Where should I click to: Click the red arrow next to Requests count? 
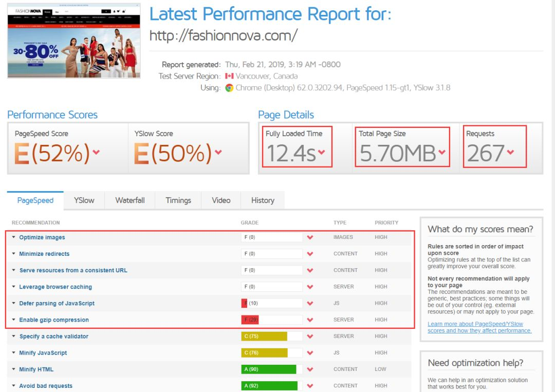click(510, 152)
